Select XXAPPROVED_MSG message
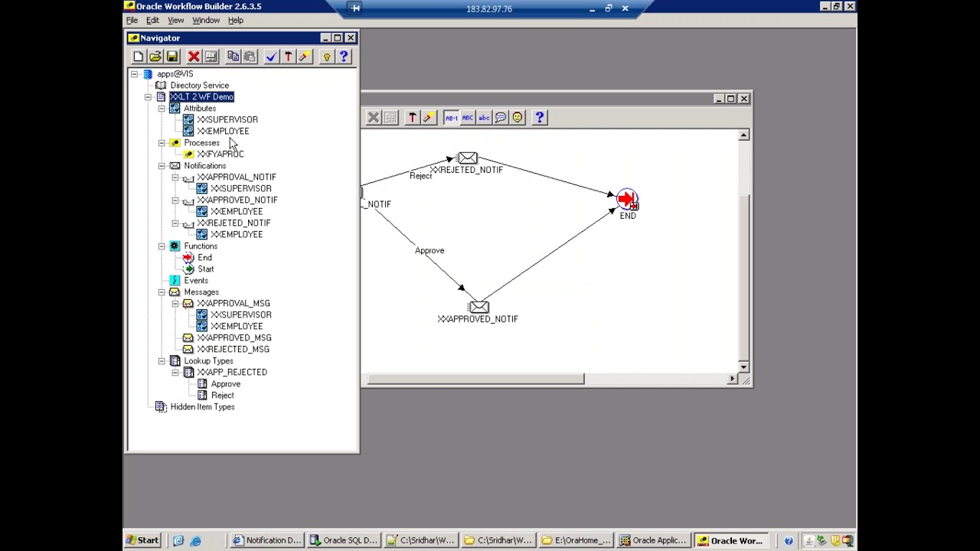This screenshot has height=551, width=980. 234,337
